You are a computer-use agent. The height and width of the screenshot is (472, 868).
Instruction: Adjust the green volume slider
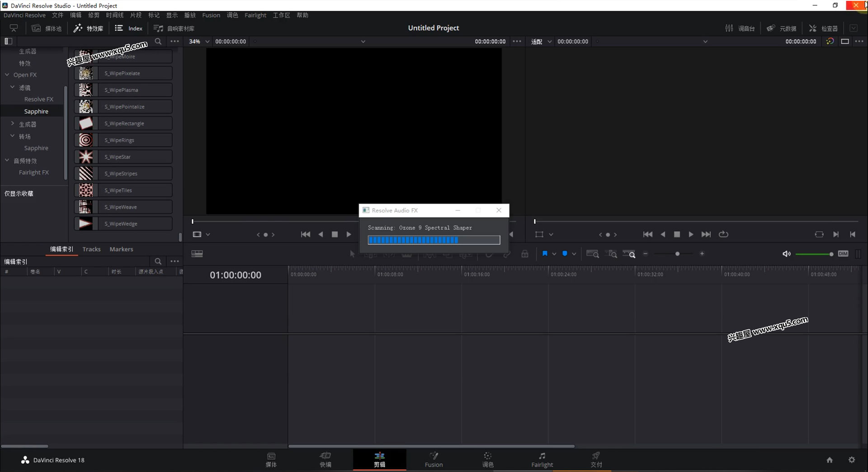[814, 254]
